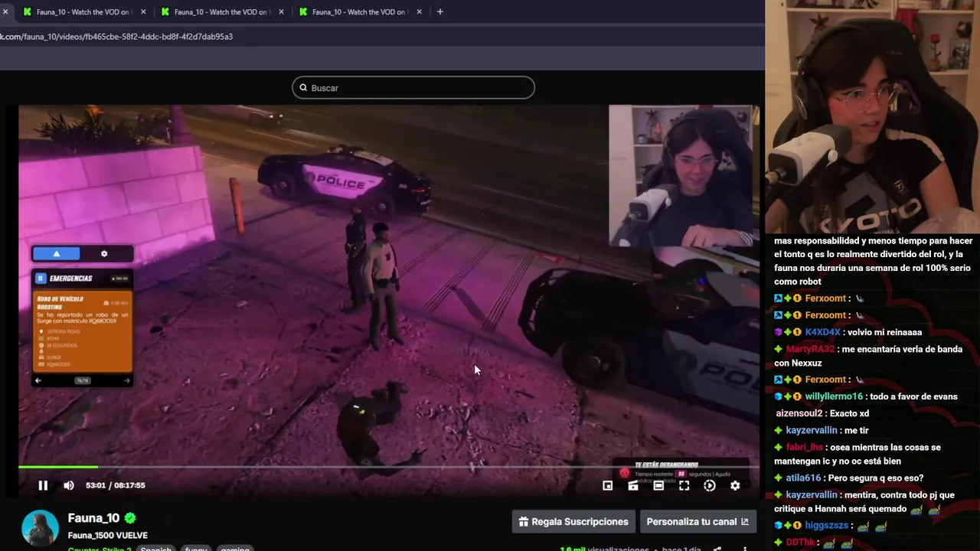
Task: Open the Fauna_10 channel name link
Action: 93,518
